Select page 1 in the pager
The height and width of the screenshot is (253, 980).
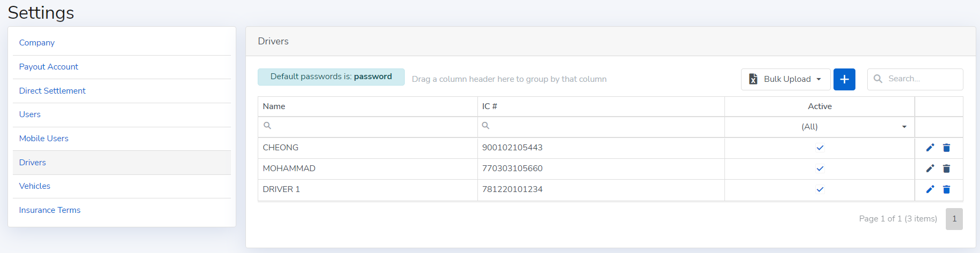(x=954, y=219)
